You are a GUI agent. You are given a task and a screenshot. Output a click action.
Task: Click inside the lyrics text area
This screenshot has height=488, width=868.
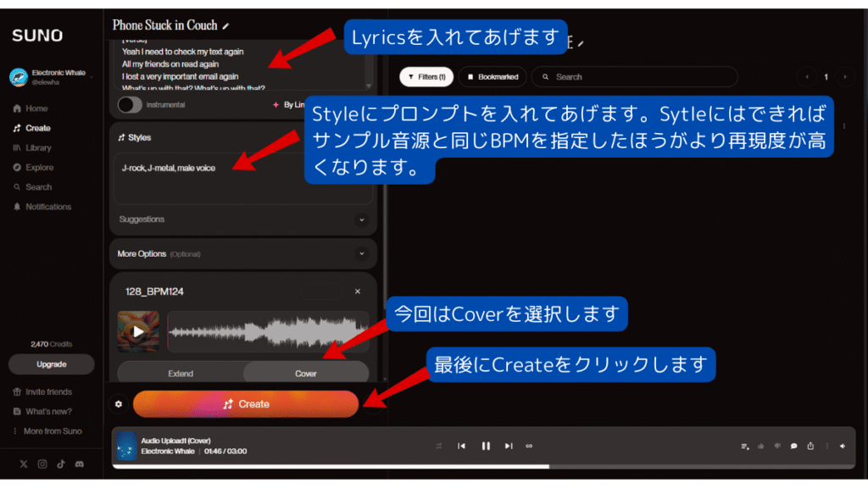pos(239,64)
